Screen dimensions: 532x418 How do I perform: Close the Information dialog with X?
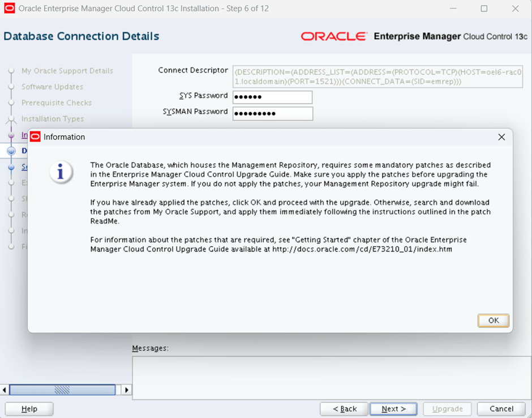501,137
